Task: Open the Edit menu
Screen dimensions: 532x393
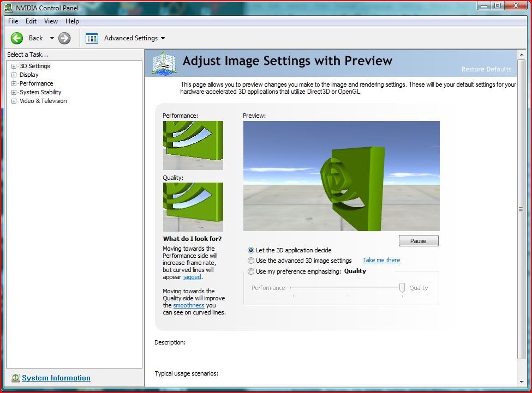Action: pos(31,21)
